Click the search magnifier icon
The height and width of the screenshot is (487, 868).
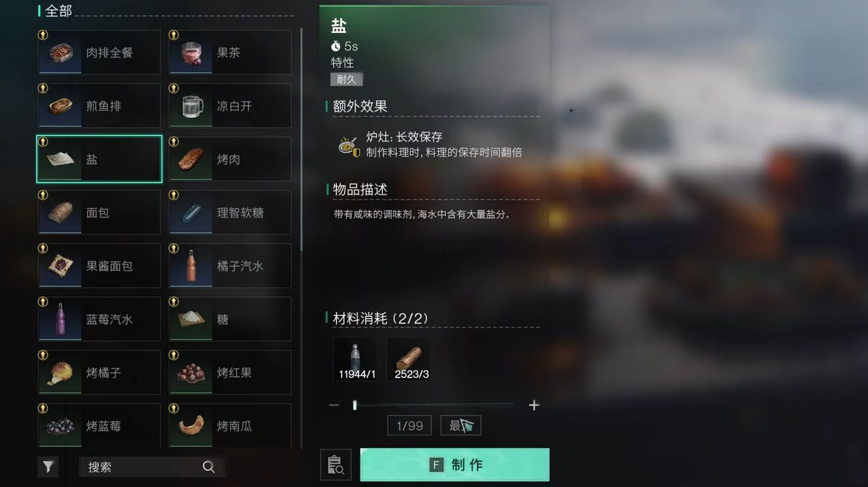point(209,467)
